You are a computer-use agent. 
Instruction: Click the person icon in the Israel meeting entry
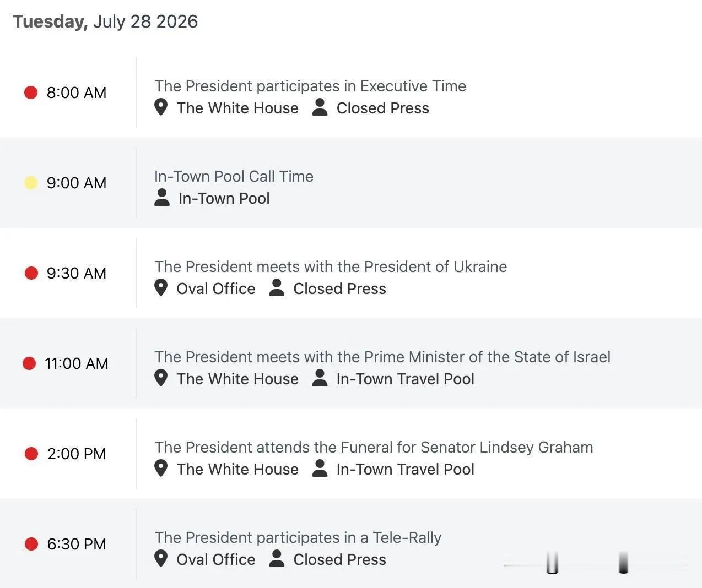click(320, 378)
